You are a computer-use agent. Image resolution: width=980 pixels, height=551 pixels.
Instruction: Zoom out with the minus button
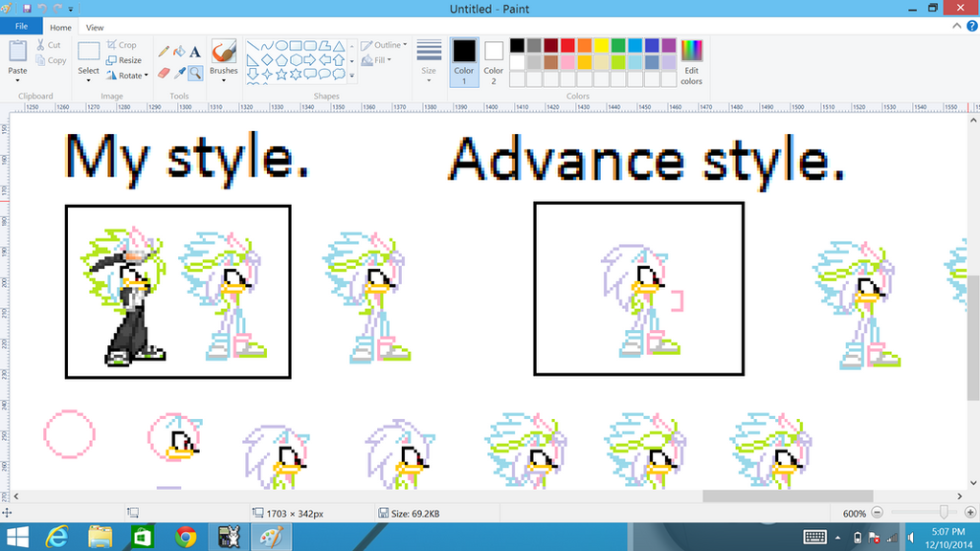pos(877,513)
